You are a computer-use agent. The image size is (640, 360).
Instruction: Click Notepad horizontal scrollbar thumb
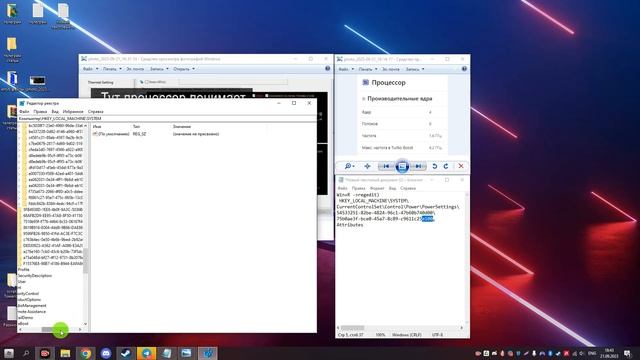tap(353, 328)
